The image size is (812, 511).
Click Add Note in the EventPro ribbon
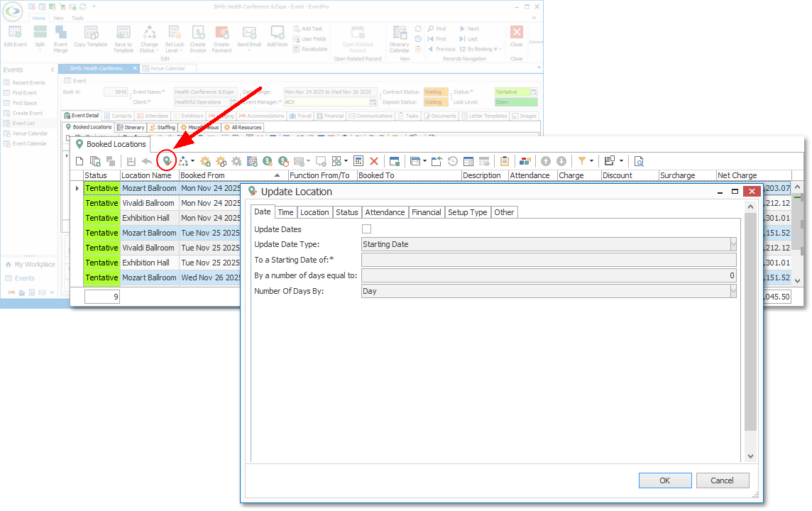277,37
